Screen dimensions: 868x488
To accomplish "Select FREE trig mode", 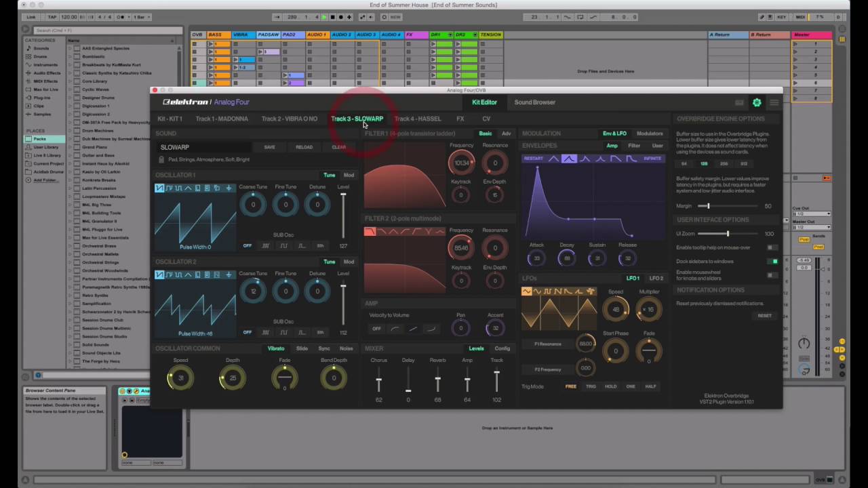I will 571,386.
